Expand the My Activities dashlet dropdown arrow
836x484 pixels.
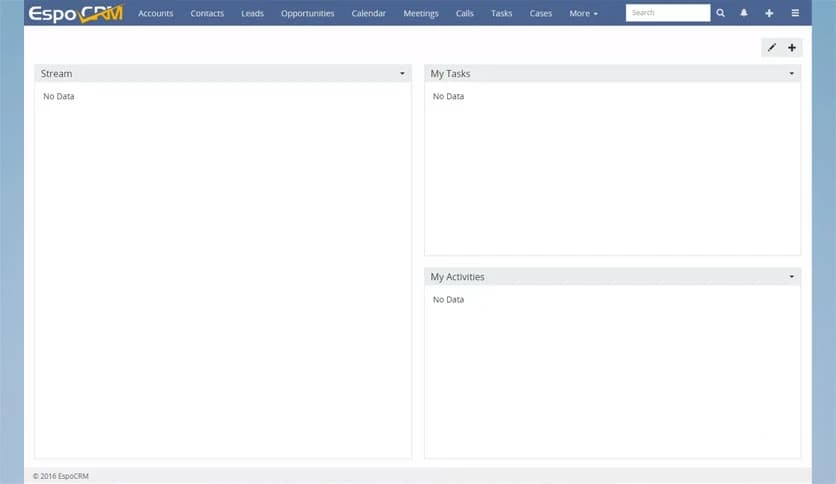(792, 277)
